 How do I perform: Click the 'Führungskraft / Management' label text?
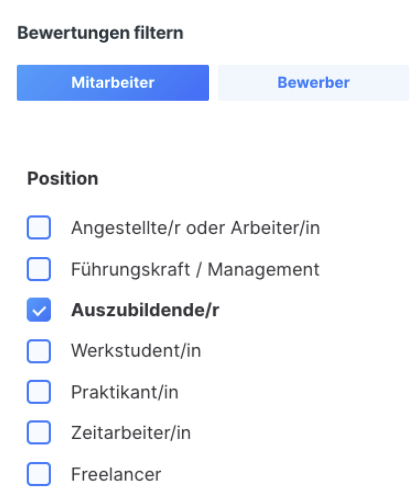[195, 269]
